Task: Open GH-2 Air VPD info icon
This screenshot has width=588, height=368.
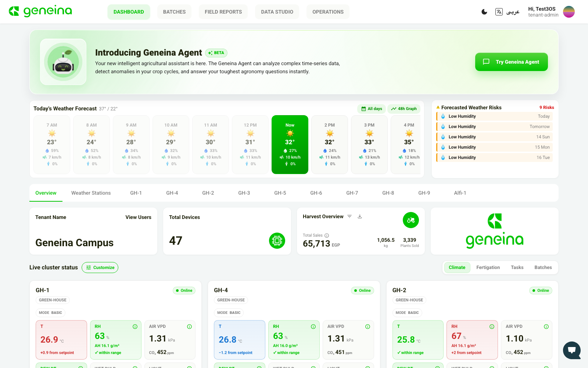Action: 546,326
